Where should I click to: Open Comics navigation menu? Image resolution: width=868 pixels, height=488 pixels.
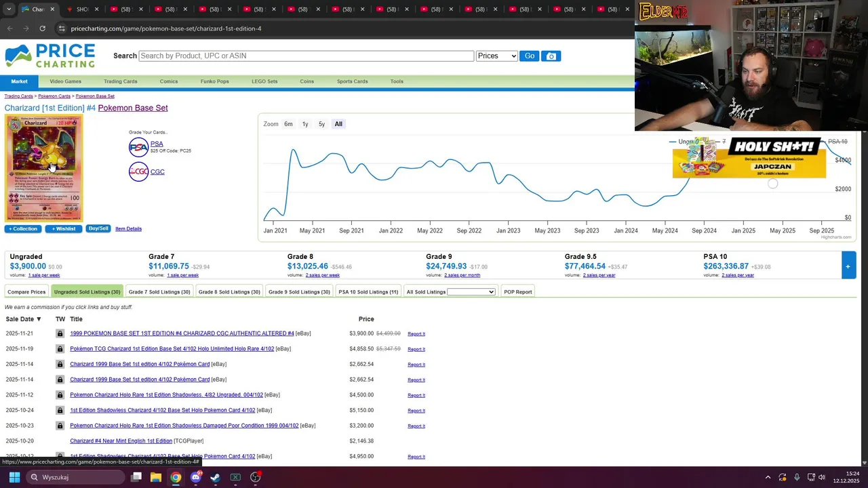tap(169, 81)
